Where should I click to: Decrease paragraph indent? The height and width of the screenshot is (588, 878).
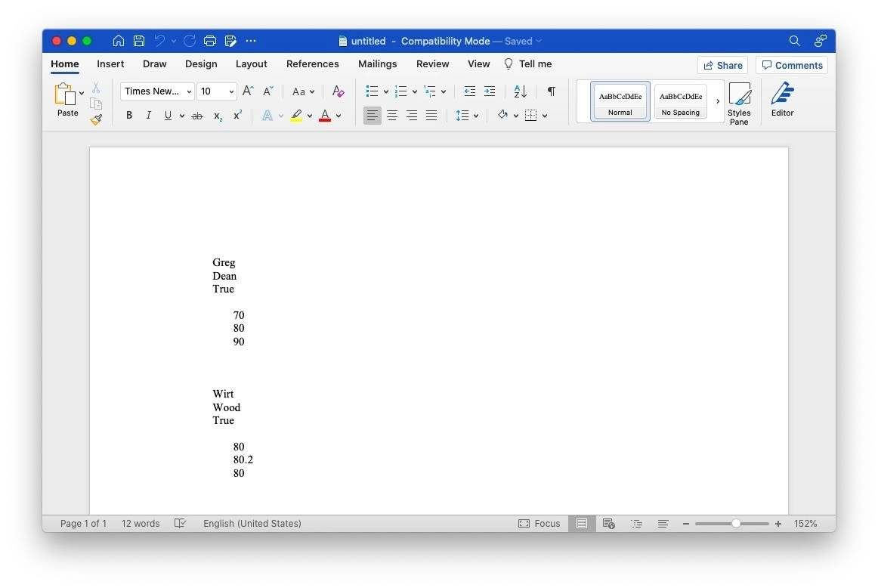pos(470,91)
